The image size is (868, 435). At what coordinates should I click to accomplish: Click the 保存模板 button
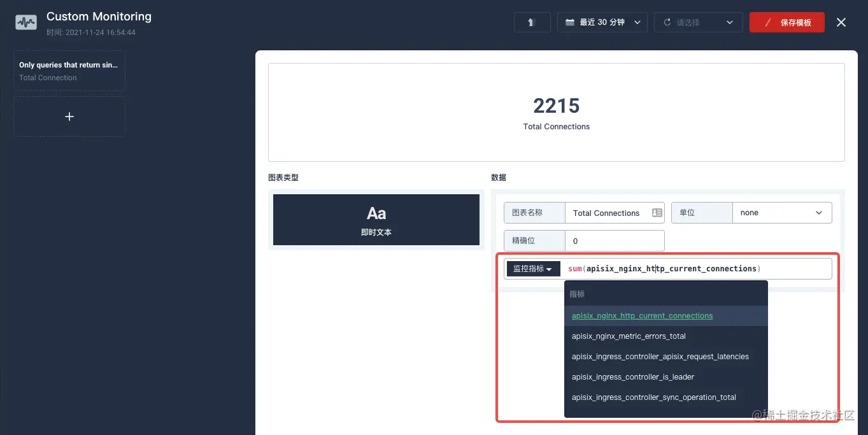coord(787,22)
